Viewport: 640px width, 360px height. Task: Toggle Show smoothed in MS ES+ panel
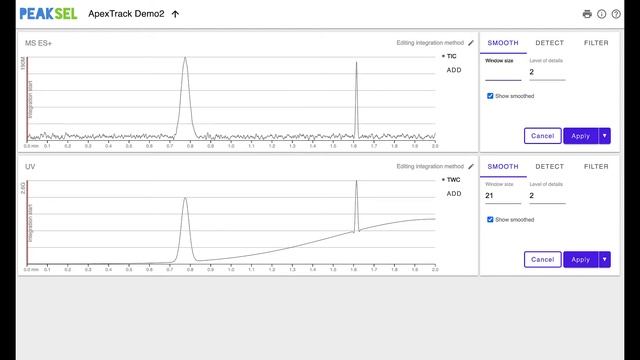tap(490, 96)
